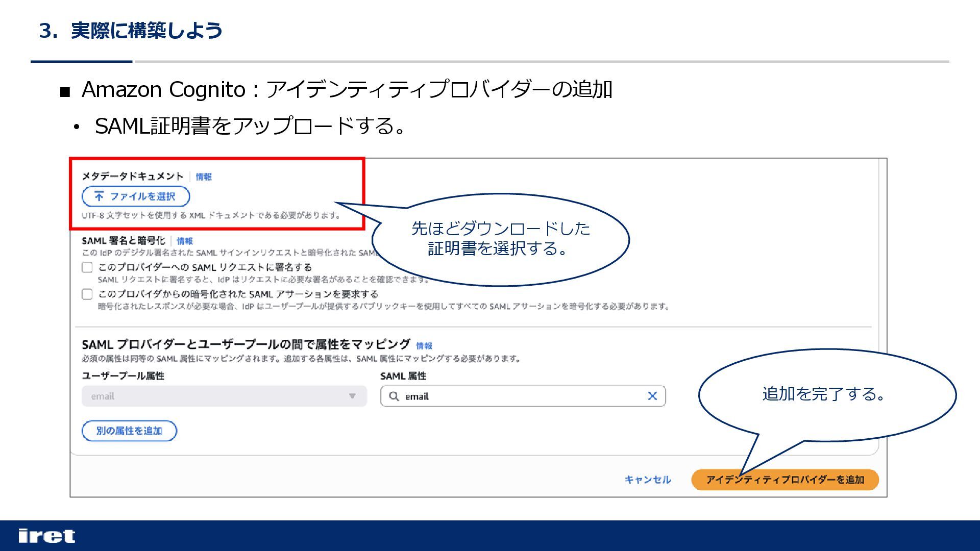Screen dimensions: 980x551
Task: Click the 追加を完了する speech bubble
Action: pos(826,394)
